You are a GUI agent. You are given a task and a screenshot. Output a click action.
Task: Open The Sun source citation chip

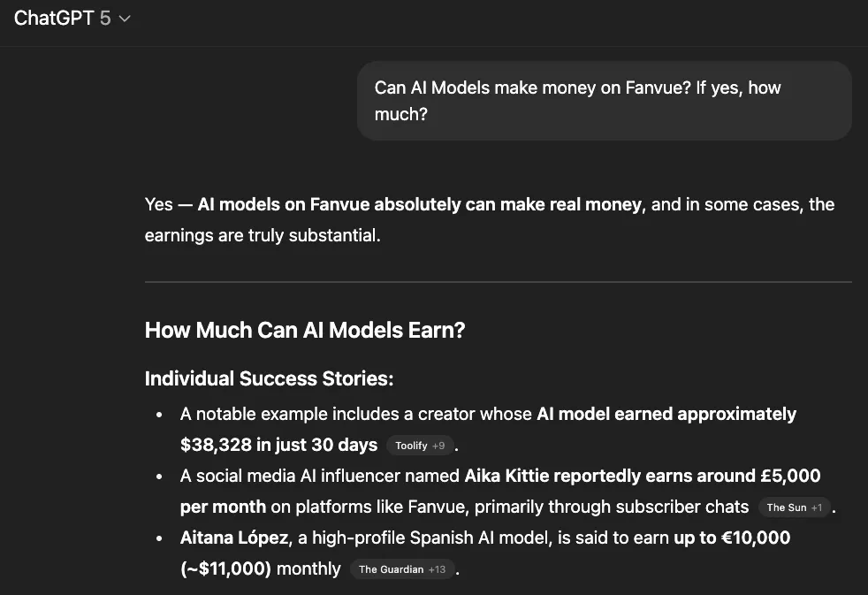click(794, 507)
